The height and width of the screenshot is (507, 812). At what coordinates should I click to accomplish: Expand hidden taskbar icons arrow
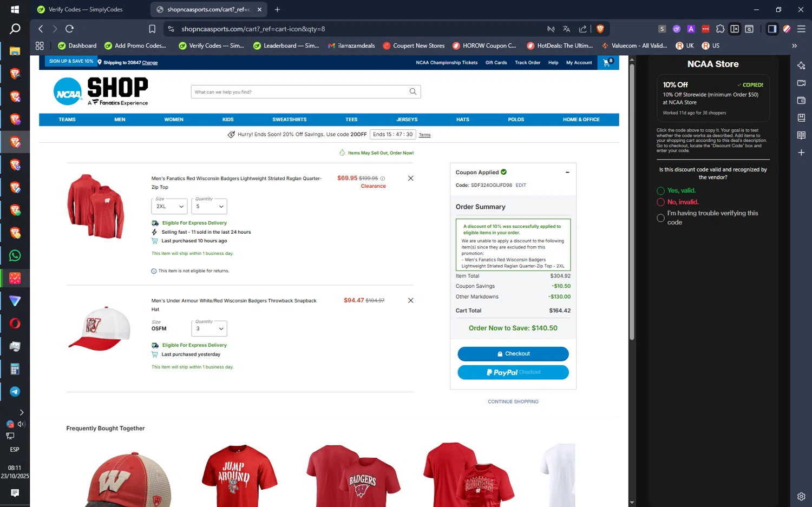pyautogui.click(x=22, y=412)
